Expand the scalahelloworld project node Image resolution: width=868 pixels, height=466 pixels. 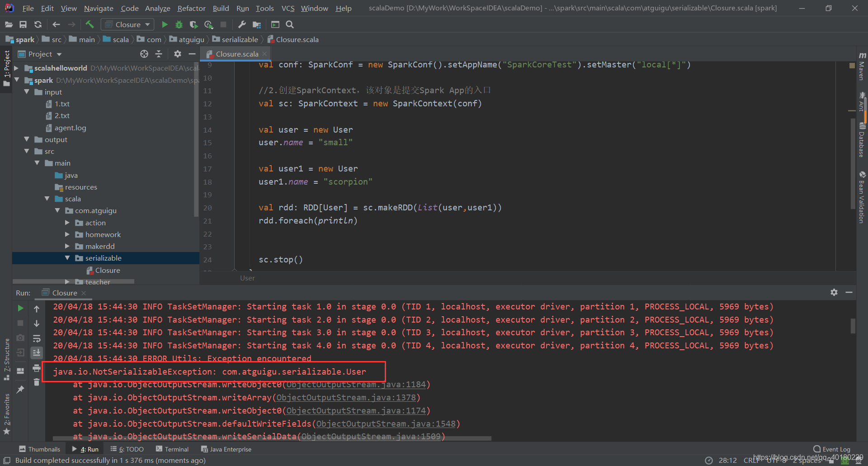pyautogui.click(x=16, y=68)
